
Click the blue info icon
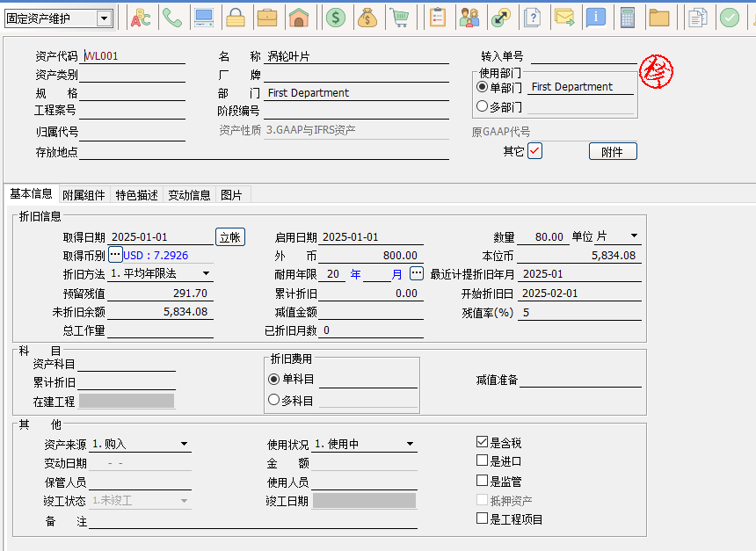(596, 18)
